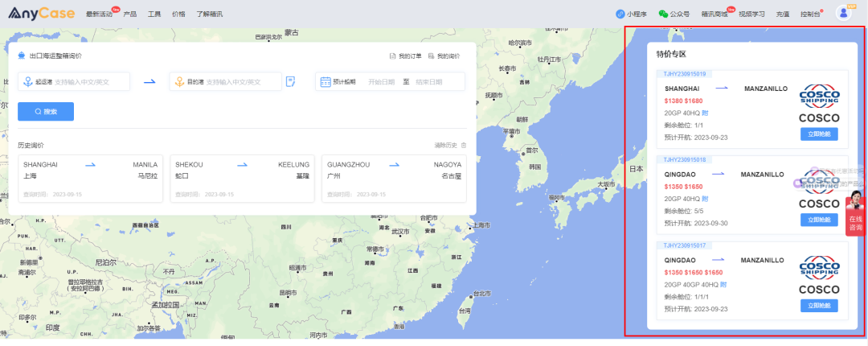Click 清除历史 to clear history
This screenshot has width=868, height=346.
(x=445, y=146)
